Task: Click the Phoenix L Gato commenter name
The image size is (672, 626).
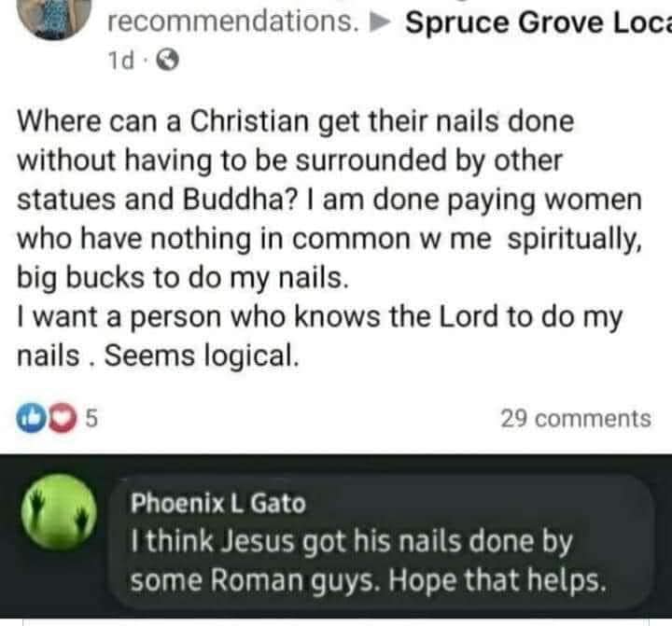Action: coord(217,503)
